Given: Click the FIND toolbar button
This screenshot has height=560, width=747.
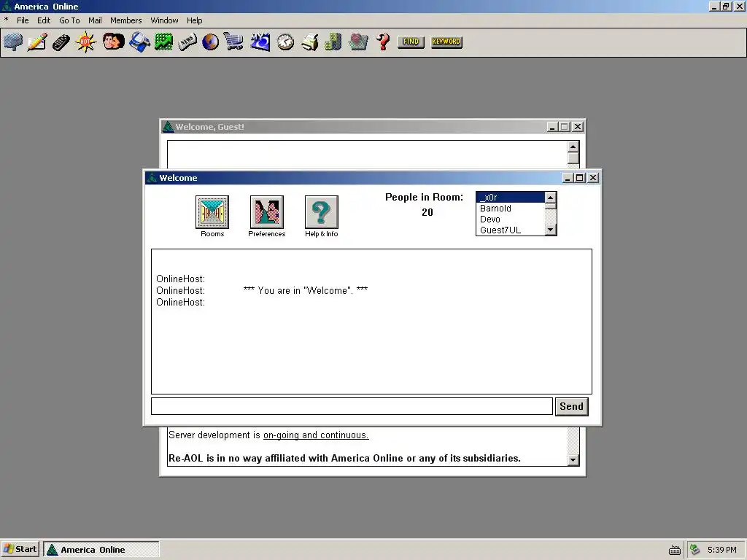Looking at the screenshot, I should pos(411,42).
